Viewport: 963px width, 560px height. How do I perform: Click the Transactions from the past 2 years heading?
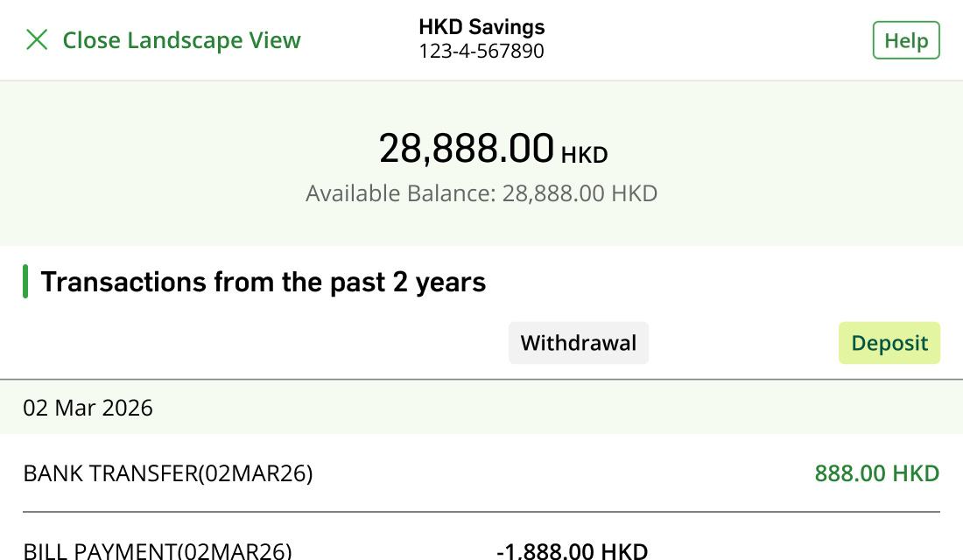[263, 283]
